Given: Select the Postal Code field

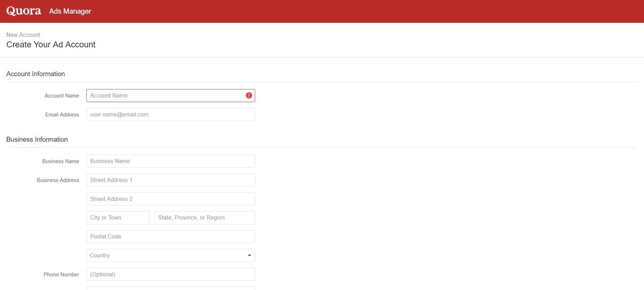Looking at the screenshot, I should pyautogui.click(x=171, y=236).
